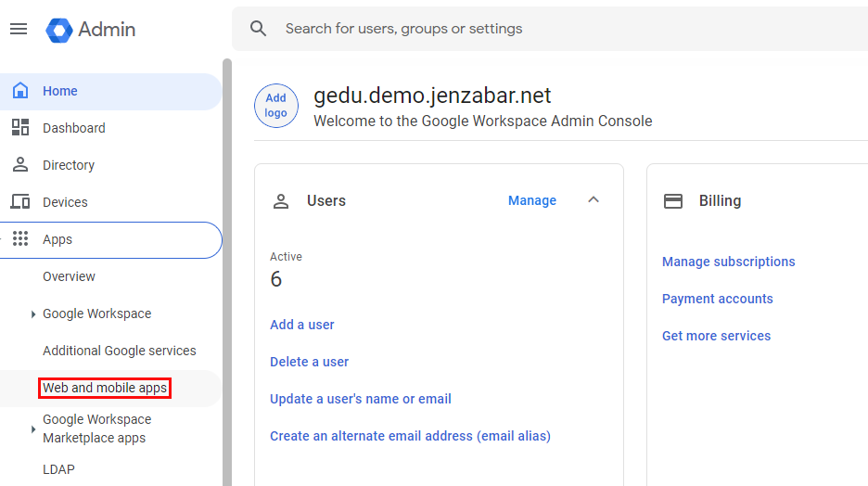868x486 pixels.
Task: Click the Billing card icon
Action: coord(673,200)
